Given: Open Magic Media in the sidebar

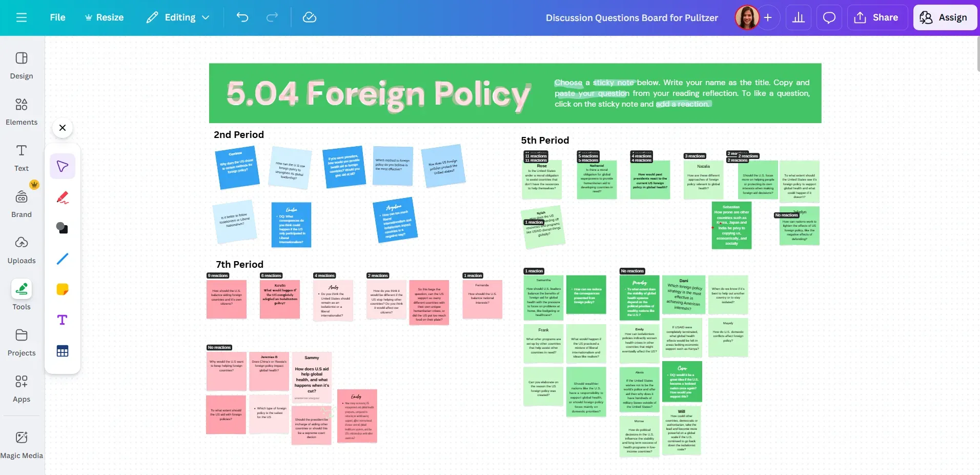Looking at the screenshot, I should 22,445.
